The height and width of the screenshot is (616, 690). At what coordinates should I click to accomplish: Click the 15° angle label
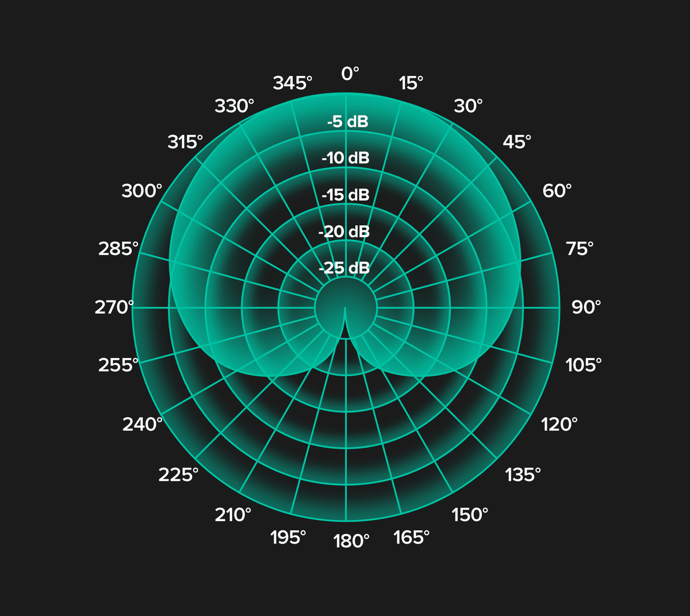point(411,83)
